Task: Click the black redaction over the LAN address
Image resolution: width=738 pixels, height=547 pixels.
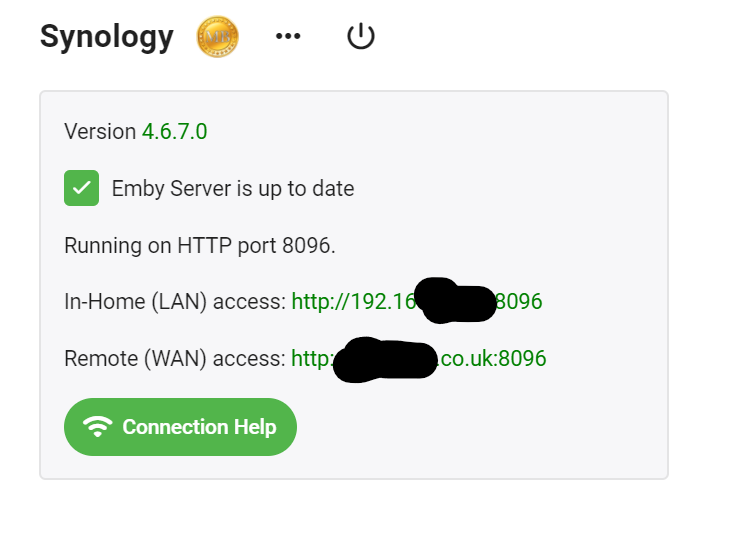Action: (x=456, y=301)
